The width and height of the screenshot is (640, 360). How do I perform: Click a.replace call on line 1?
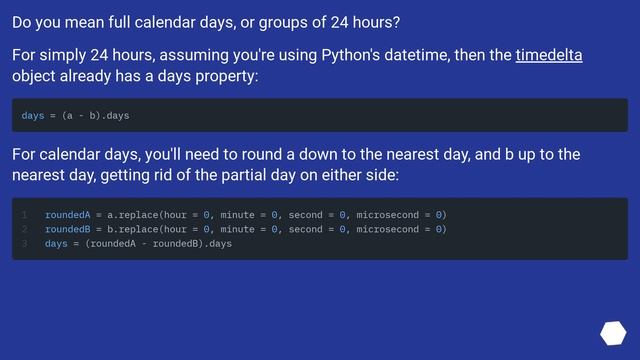click(x=135, y=215)
